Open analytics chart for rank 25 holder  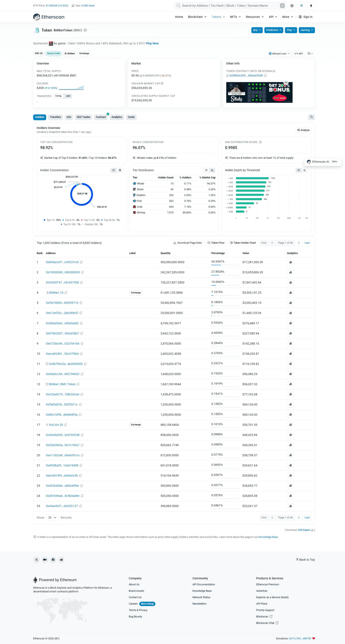(290, 506)
